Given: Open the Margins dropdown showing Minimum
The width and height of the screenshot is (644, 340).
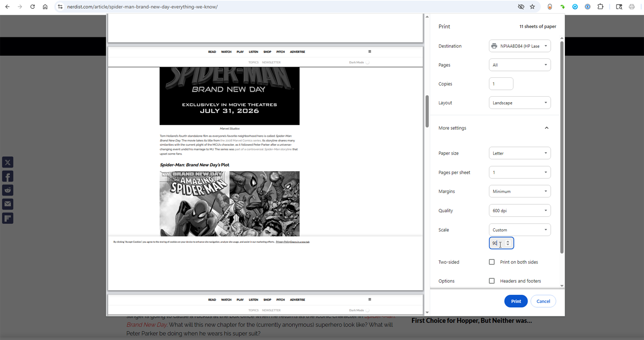Looking at the screenshot, I should [520, 191].
